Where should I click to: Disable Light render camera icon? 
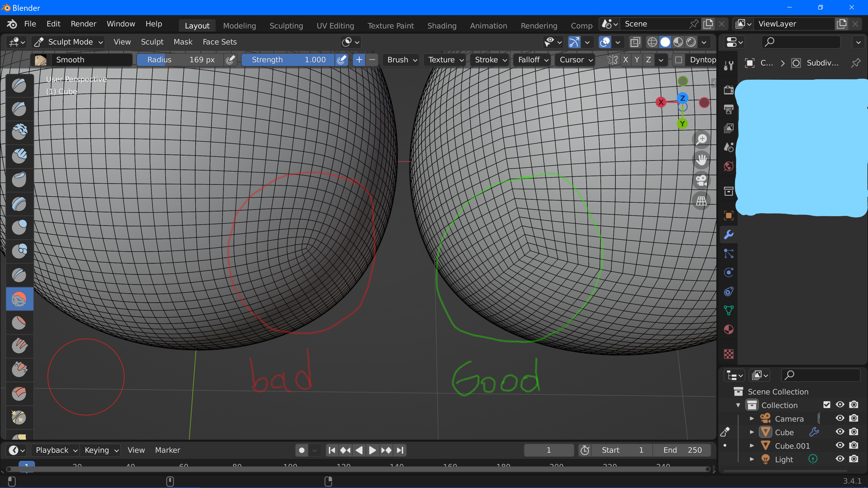coord(854,459)
